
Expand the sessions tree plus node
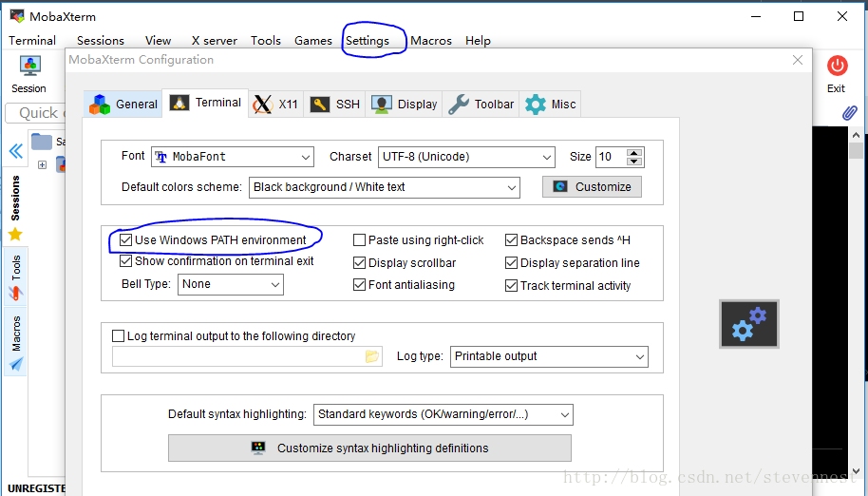pyautogui.click(x=42, y=165)
